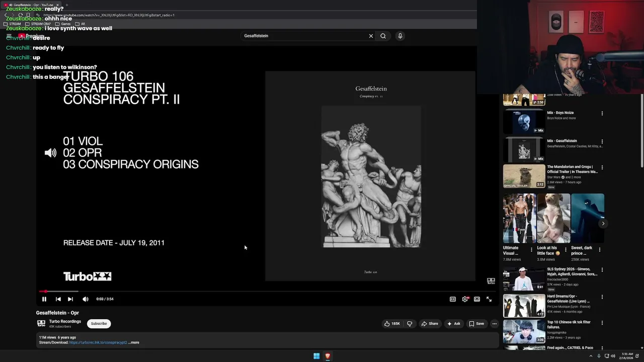Open the taskbar clock showing 5:31 AM
The image size is (644, 362).
627,356
